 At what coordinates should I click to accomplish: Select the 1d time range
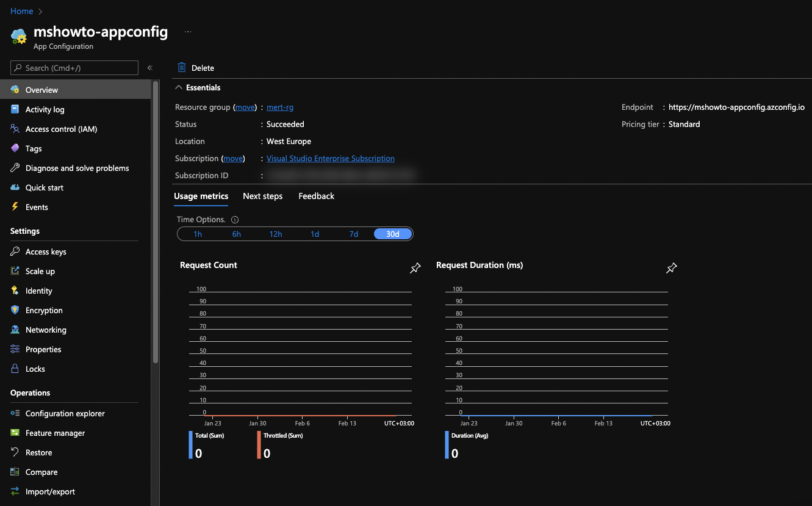coord(315,234)
